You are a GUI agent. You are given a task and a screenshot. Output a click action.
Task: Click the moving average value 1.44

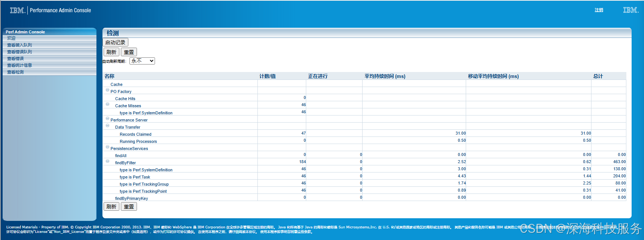pos(587,176)
